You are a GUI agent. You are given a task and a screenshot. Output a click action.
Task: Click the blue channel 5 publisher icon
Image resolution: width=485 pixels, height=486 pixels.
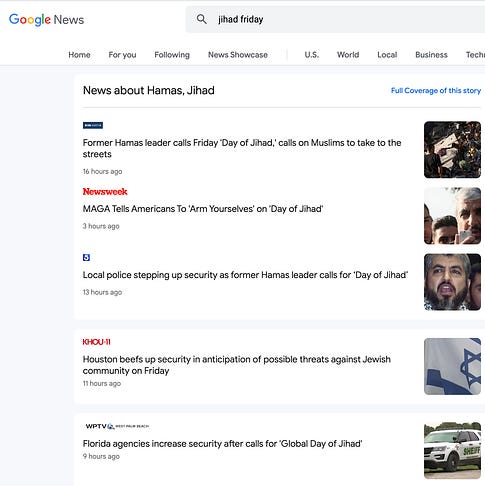coord(86,257)
